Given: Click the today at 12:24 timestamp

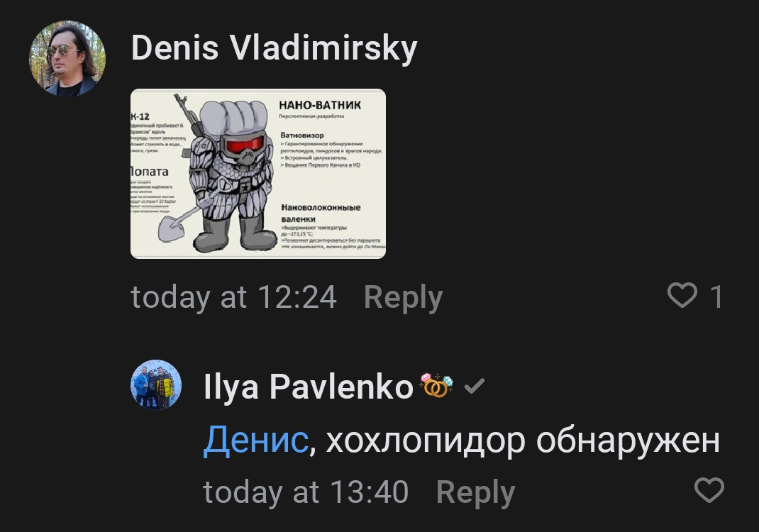Looking at the screenshot, I should [233, 297].
